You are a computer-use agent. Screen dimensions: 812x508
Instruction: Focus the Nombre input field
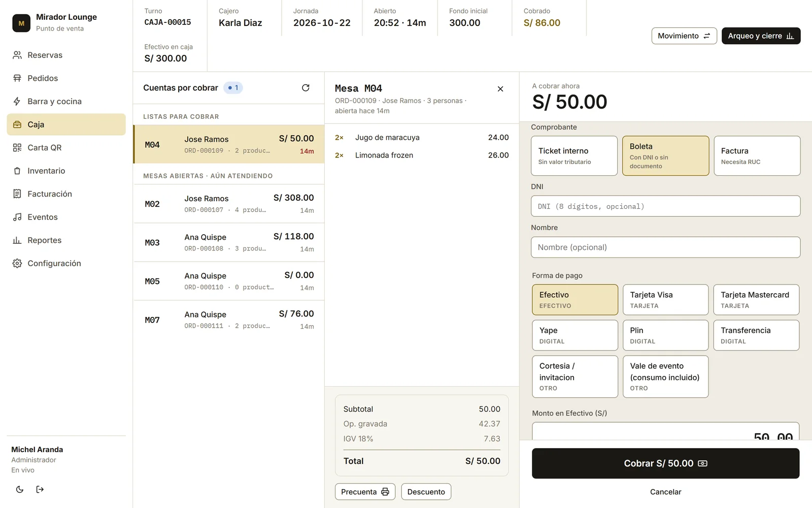666,247
